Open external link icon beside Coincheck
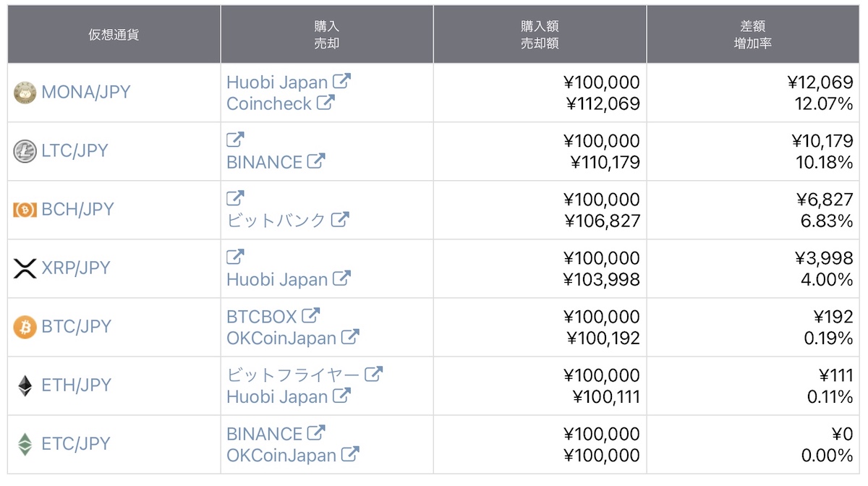Viewport: 868px width, 486px height. 325,103
